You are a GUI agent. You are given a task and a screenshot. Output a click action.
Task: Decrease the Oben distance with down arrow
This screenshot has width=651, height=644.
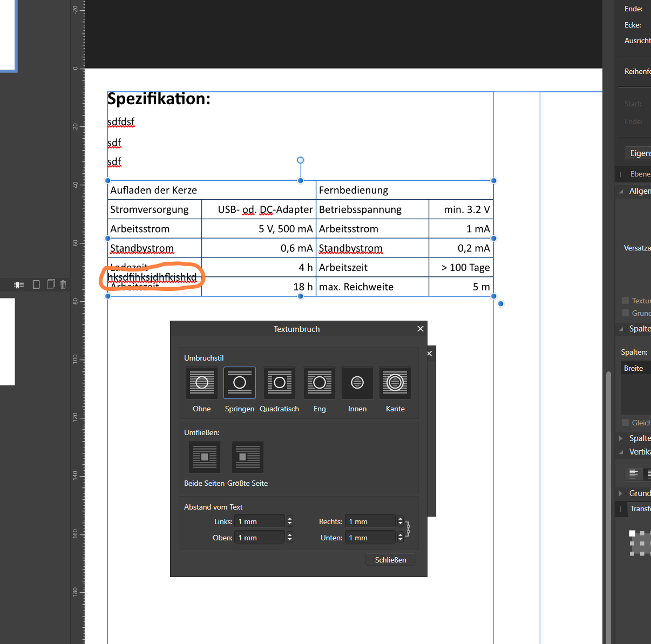click(x=290, y=540)
